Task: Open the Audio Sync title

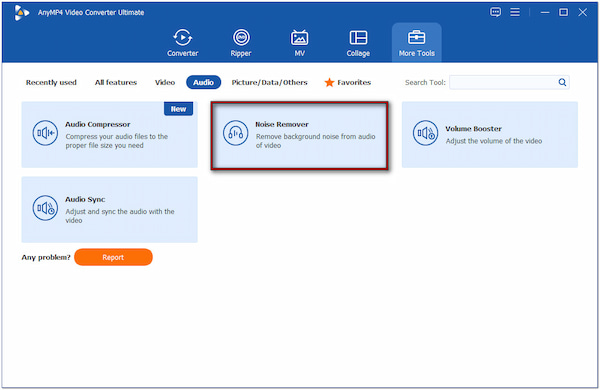Action: coord(85,199)
